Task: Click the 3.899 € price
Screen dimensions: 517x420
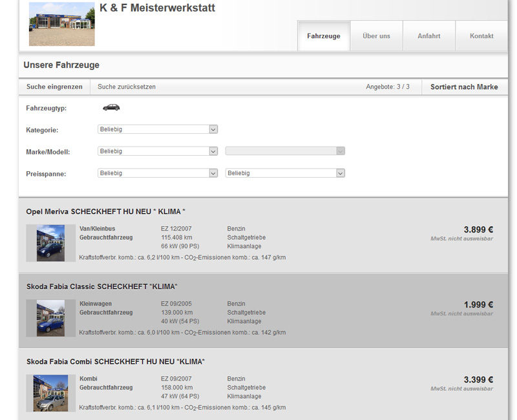Action: click(x=478, y=229)
